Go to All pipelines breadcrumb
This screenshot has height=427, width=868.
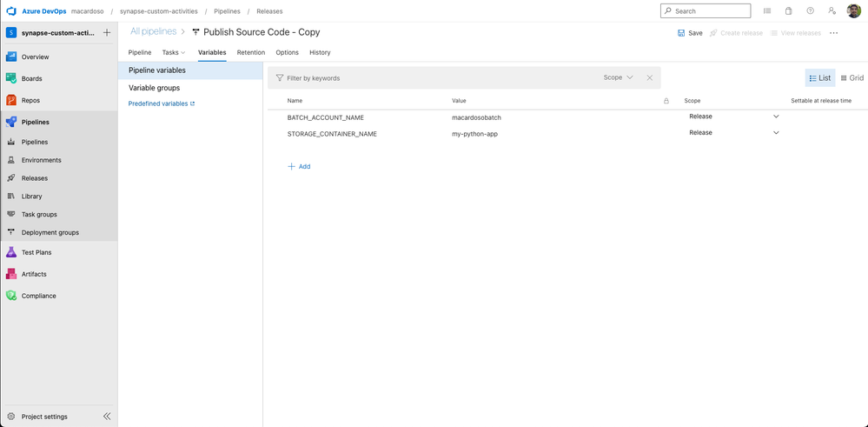[x=153, y=31]
